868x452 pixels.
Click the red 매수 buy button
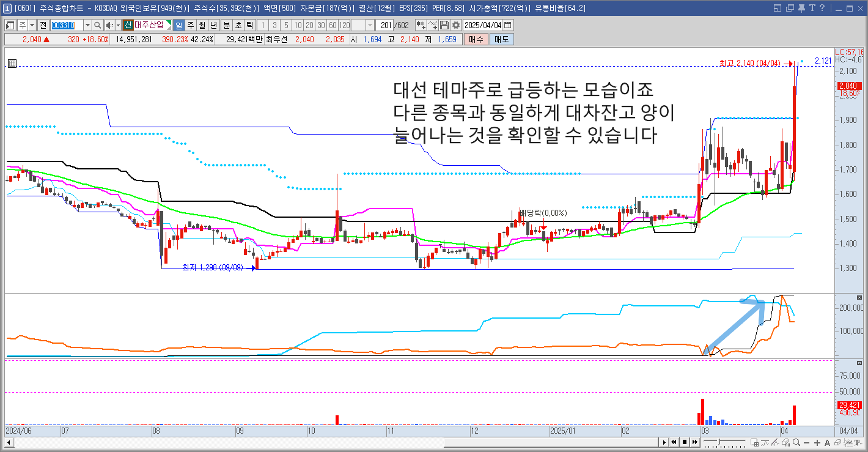476,39
